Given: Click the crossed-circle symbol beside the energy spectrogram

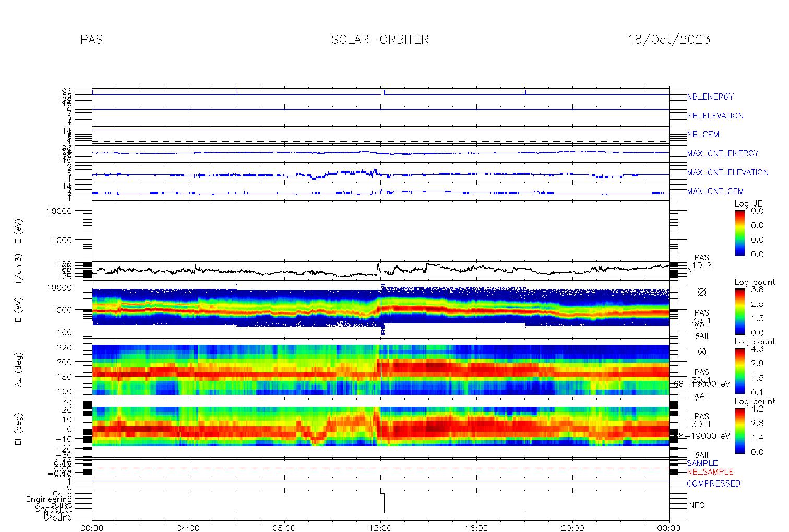Looking at the screenshot, I should coord(702,292).
